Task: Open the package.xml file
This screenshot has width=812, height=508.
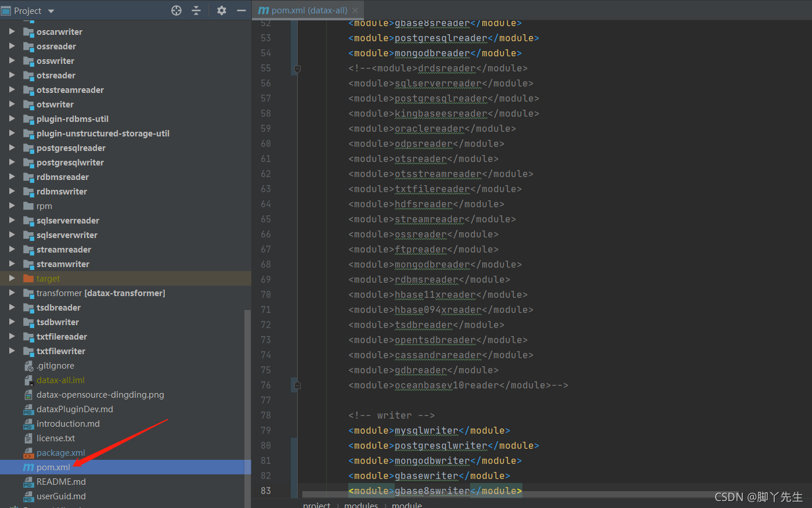Action: pyautogui.click(x=61, y=453)
